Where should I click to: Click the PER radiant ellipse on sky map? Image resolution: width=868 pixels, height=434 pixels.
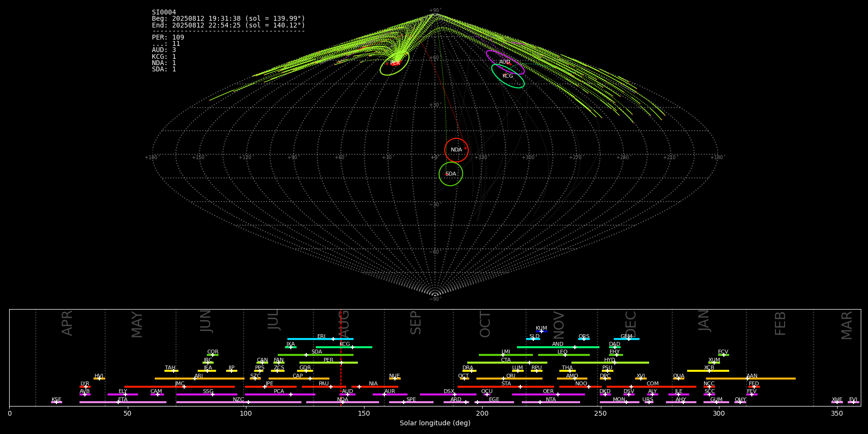tap(394, 63)
